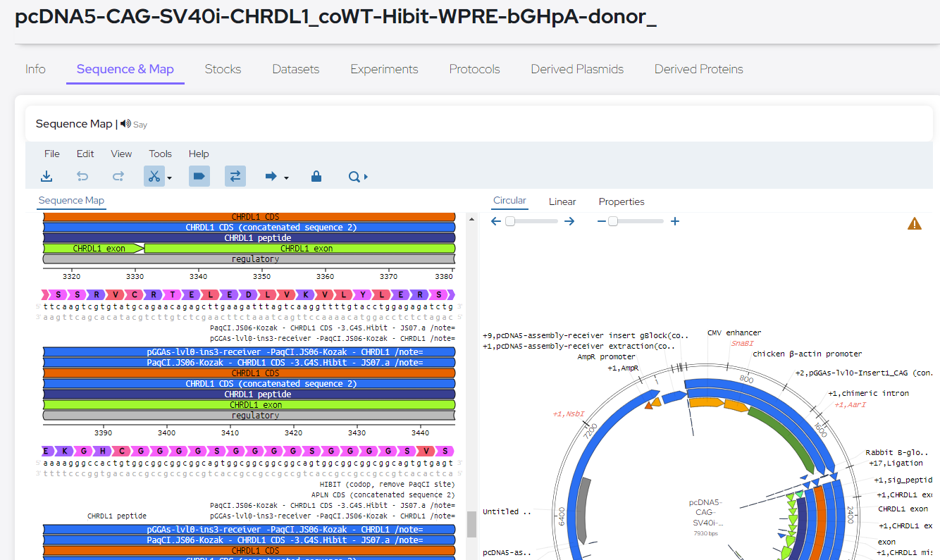Screen dimensions: 940x560
Task: Click the redo arrow icon
Action: coord(118,177)
